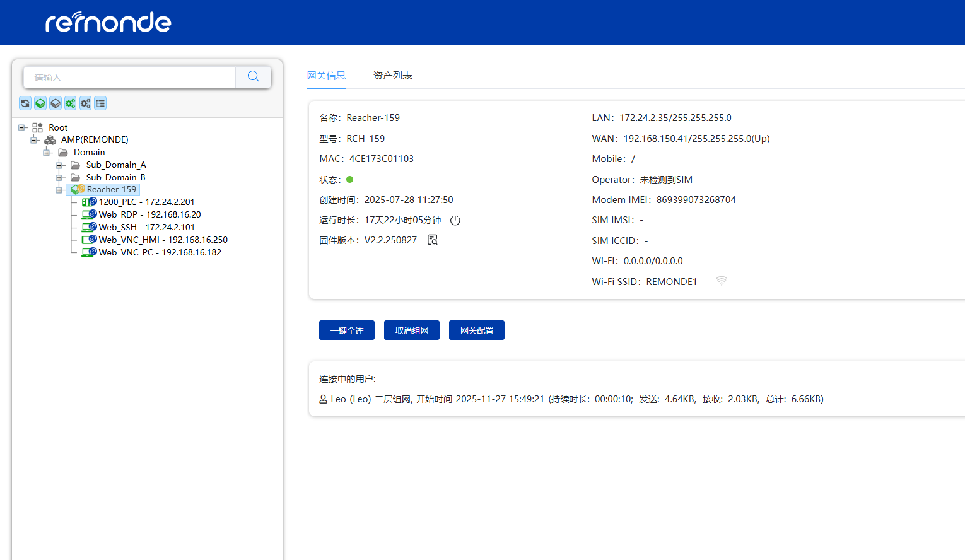Focus the 请输入 search input field
This screenshot has height=560, width=965.
(129, 78)
